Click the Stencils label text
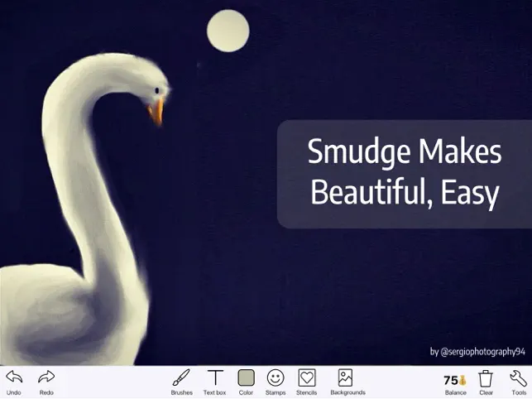This screenshot has height=399, width=532. [x=306, y=392]
